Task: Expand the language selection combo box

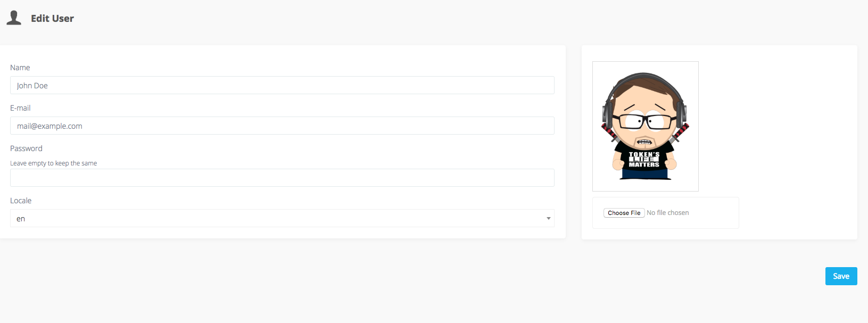Action: point(282,218)
